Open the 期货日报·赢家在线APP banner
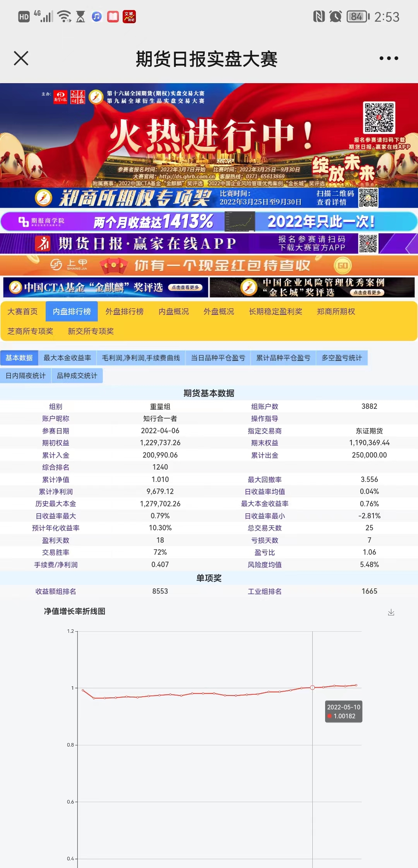The image size is (418, 868). click(209, 243)
